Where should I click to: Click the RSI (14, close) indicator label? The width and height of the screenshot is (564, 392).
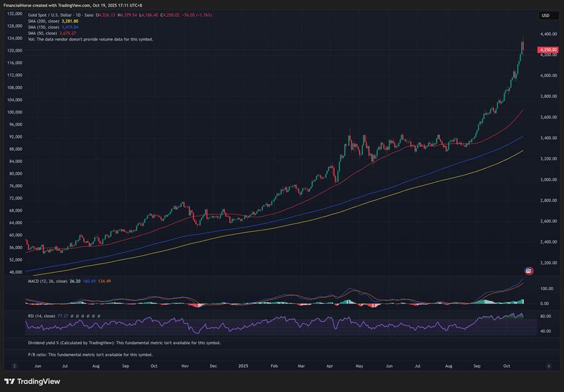click(41, 316)
